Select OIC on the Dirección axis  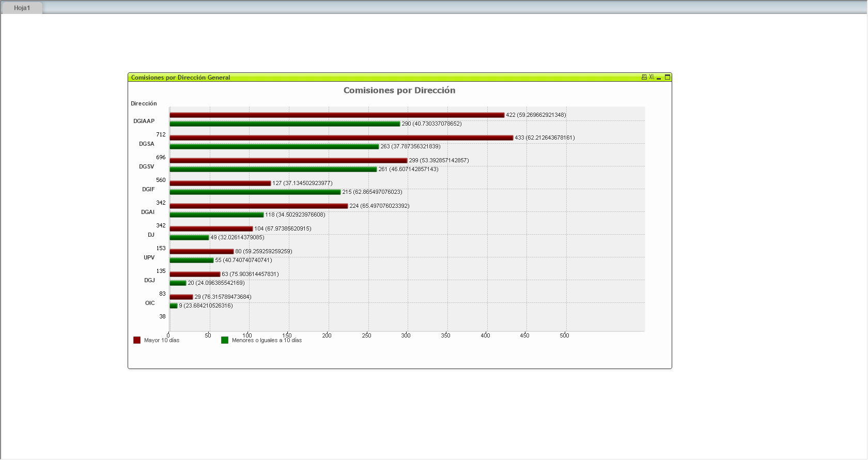tap(150, 303)
